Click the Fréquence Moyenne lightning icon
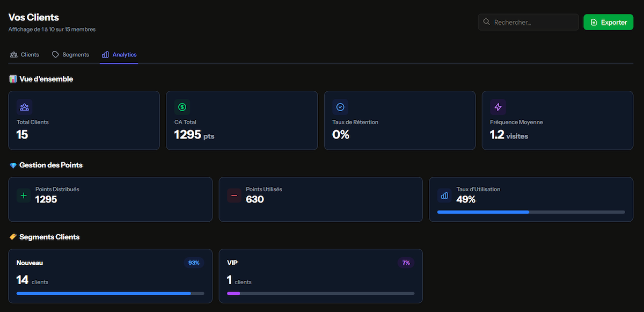644x312 pixels. tap(497, 107)
